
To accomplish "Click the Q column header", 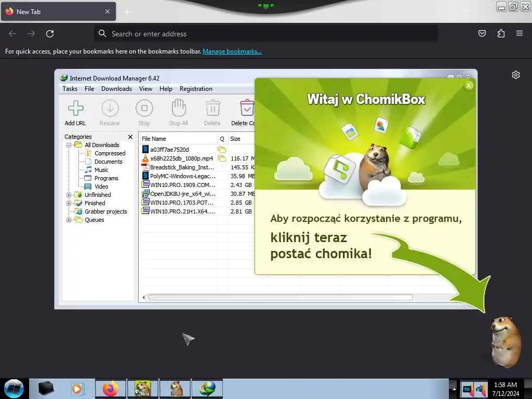I will tap(222, 139).
